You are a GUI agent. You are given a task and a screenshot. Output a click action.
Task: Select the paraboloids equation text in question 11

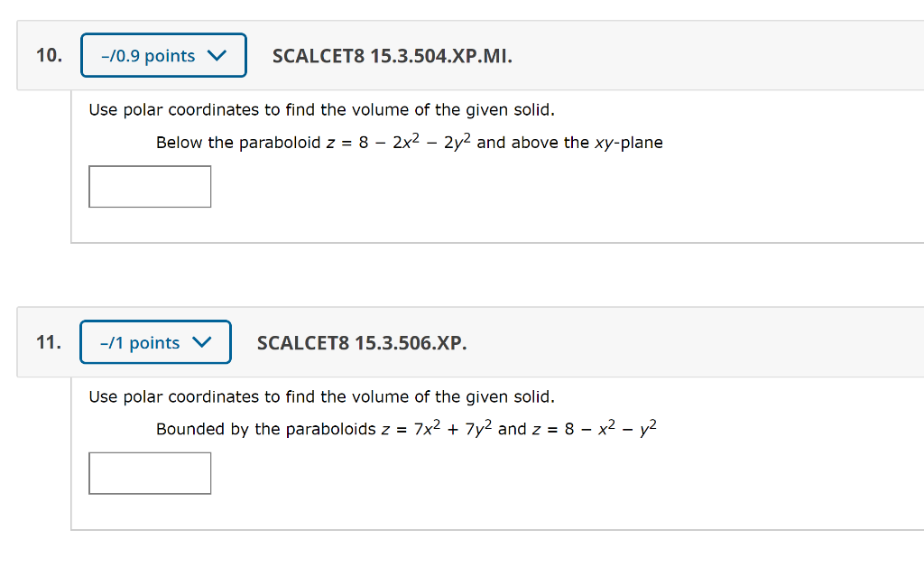[x=406, y=428]
